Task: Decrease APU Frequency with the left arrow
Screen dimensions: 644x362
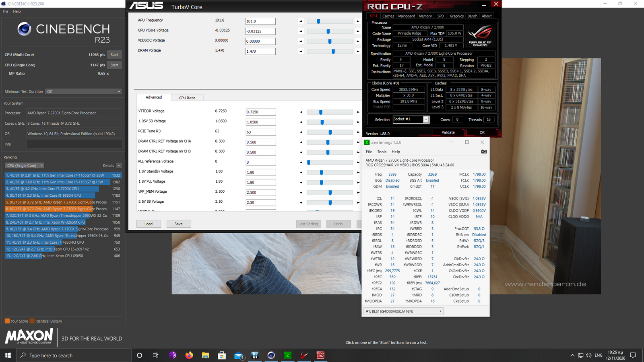Action: 301,21
